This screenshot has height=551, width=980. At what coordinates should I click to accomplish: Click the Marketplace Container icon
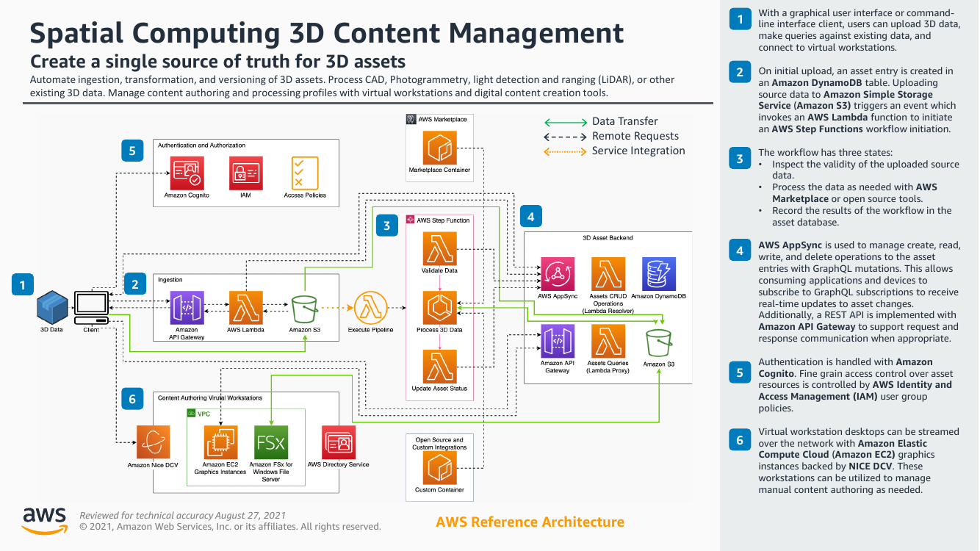440,148
